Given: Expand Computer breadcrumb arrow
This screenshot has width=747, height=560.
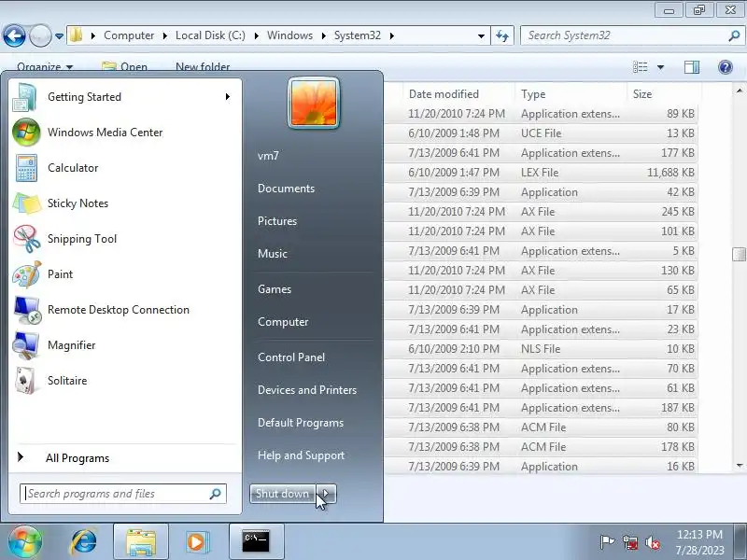Looking at the screenshot, I should [x=164, y=35].
